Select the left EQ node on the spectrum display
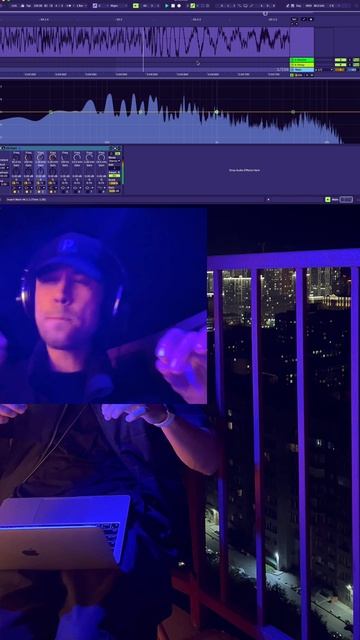360x640 pixels. point(51,112)
